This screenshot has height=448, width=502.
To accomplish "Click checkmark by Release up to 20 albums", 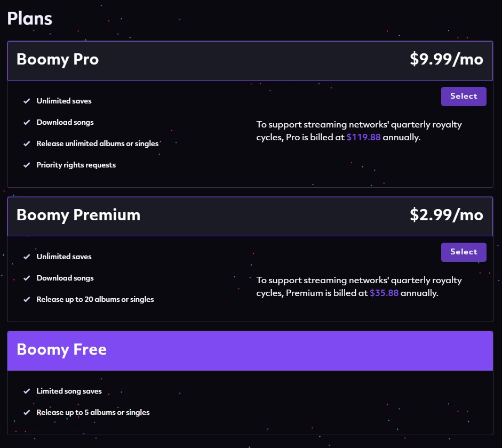I will click(27, 300).
